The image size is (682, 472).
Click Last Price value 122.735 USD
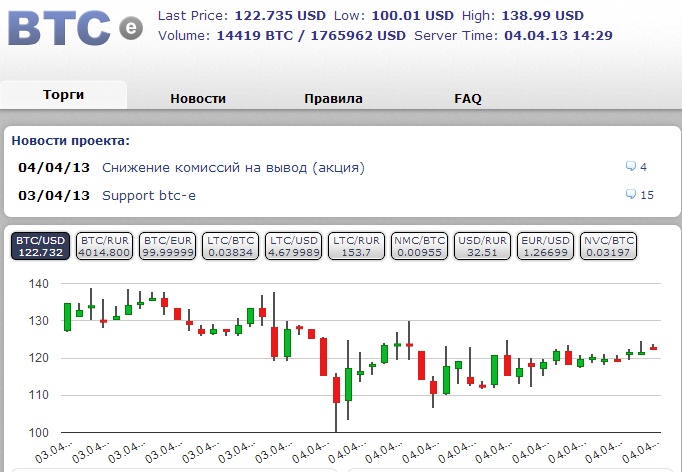click(280, 16)
